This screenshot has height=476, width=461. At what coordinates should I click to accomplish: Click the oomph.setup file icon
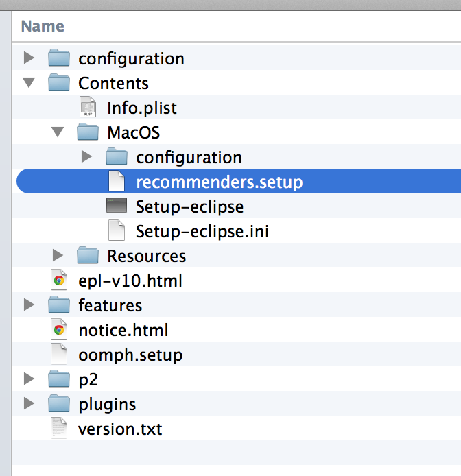pyautogui.click(x=59, y=354)
